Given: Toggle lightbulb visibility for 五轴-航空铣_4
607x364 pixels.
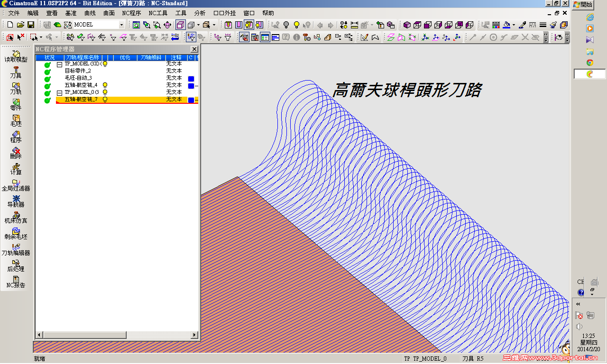Looking at the screenshot, I should (x=105, y=85).
